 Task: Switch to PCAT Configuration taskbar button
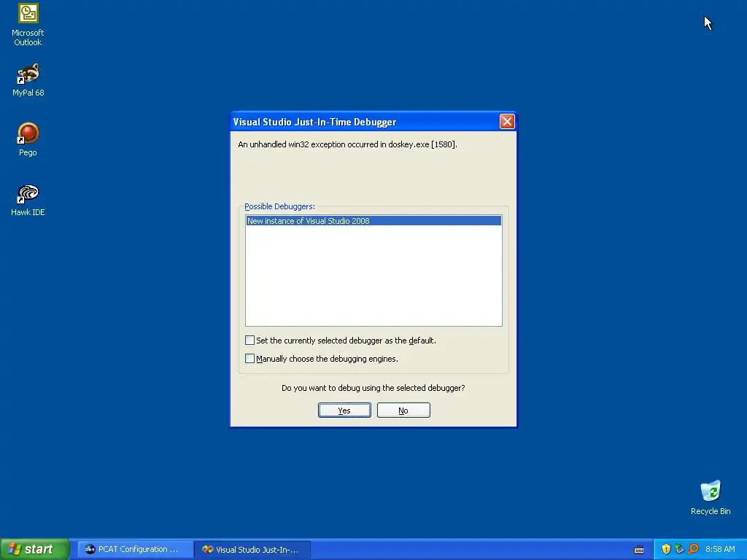tap(134, 549)
